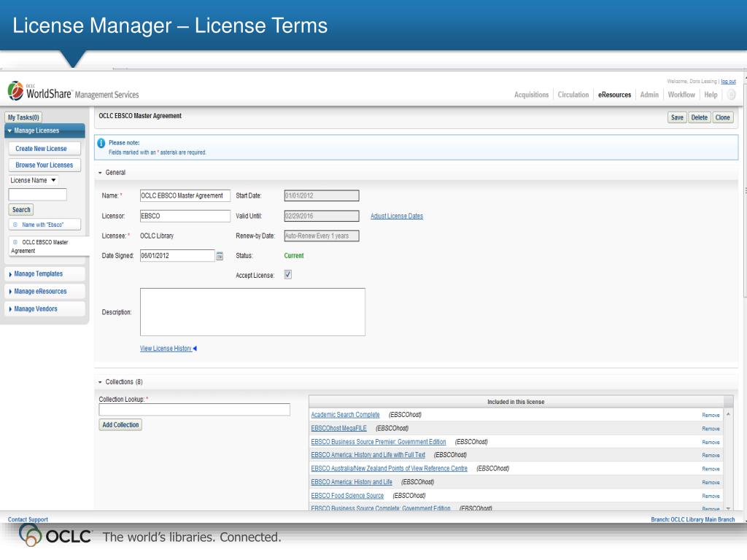
Task: Click Browse Your Licenses
Action: coord(44,166)
